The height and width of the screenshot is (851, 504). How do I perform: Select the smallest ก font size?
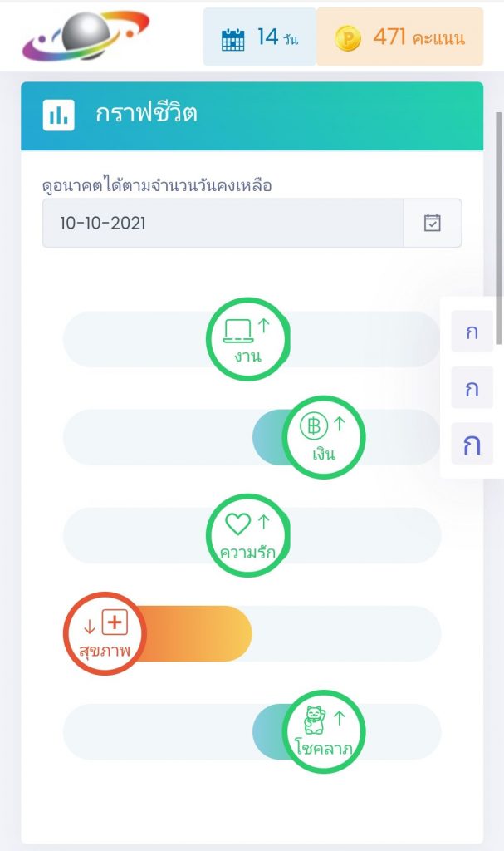pyautogui.click(x=472, y=332)
